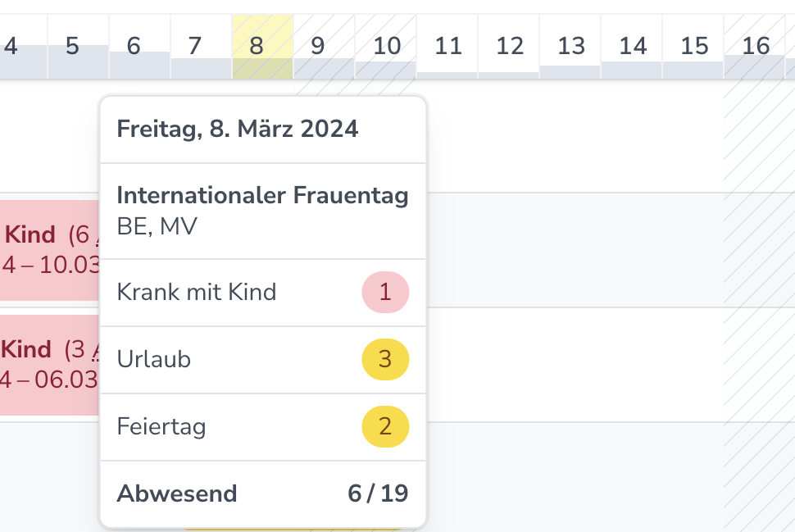This screenshot has height=532, width=795.
Task: Click the pink "1" badge beside Krank mit Kind
Action: pos(385,292)
